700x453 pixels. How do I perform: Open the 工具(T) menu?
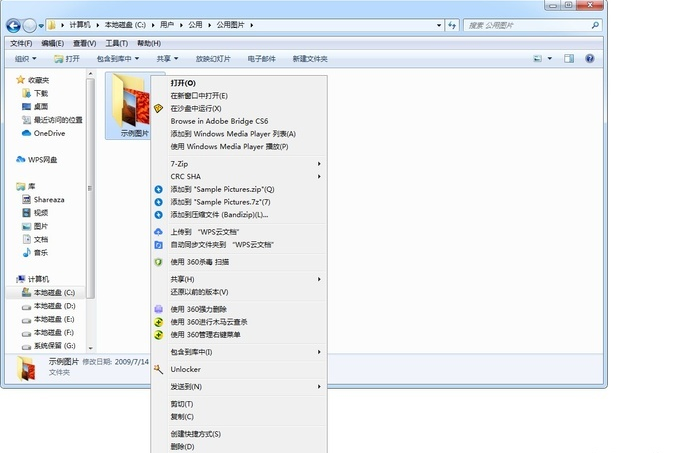click(x=117, y=43)
